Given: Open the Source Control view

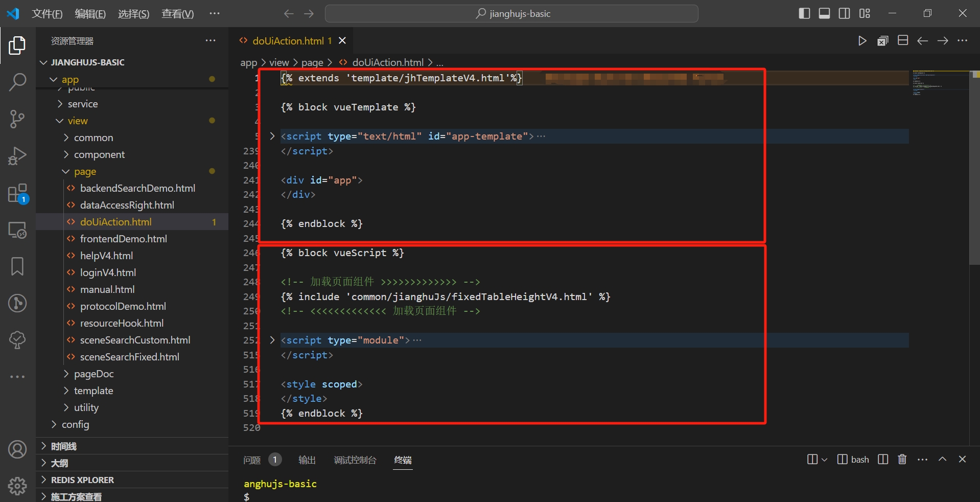Looking at the screenshot, I should pos(18,119).
